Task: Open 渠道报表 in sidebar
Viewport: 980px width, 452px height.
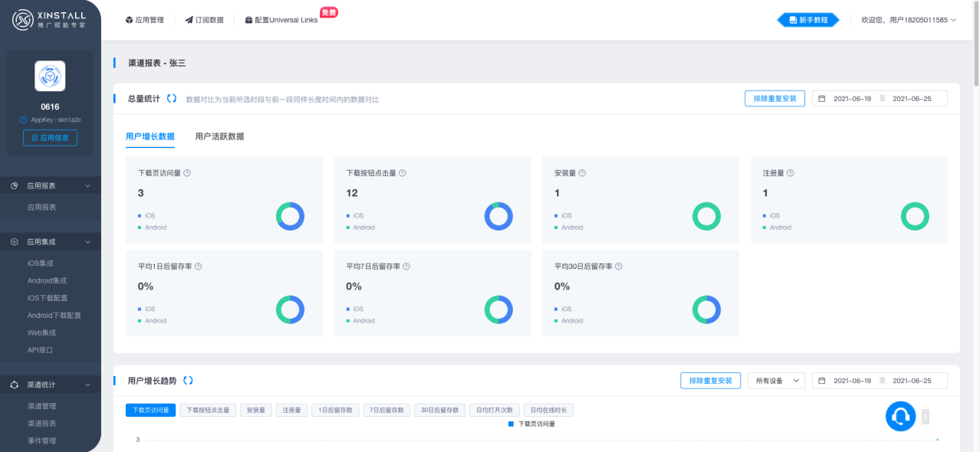Action: (42, 424)
